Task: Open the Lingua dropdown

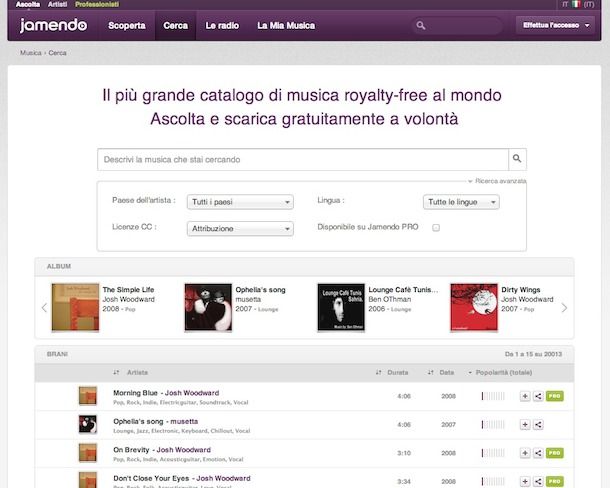Action: pyautogui.click(x=461, y=202)
